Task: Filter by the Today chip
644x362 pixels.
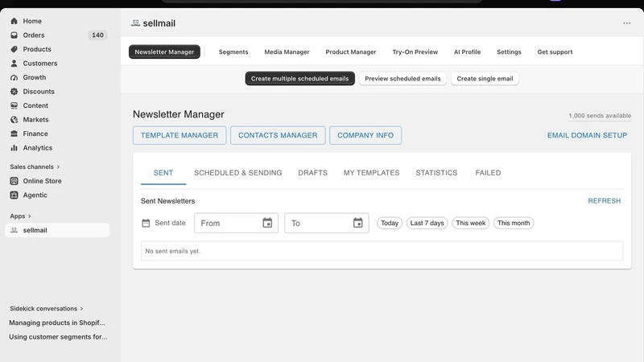Action: click(390, 223)
